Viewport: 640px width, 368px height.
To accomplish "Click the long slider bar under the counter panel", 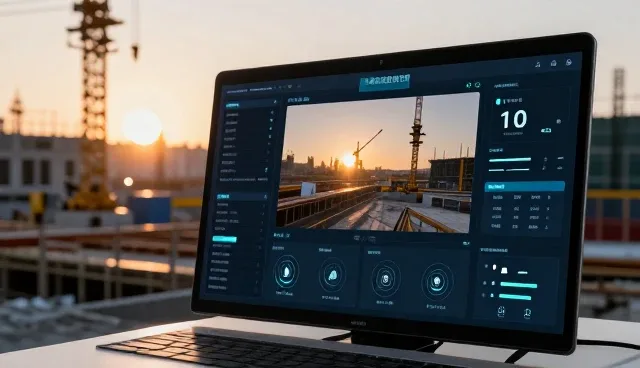I will tap(510, 160).
